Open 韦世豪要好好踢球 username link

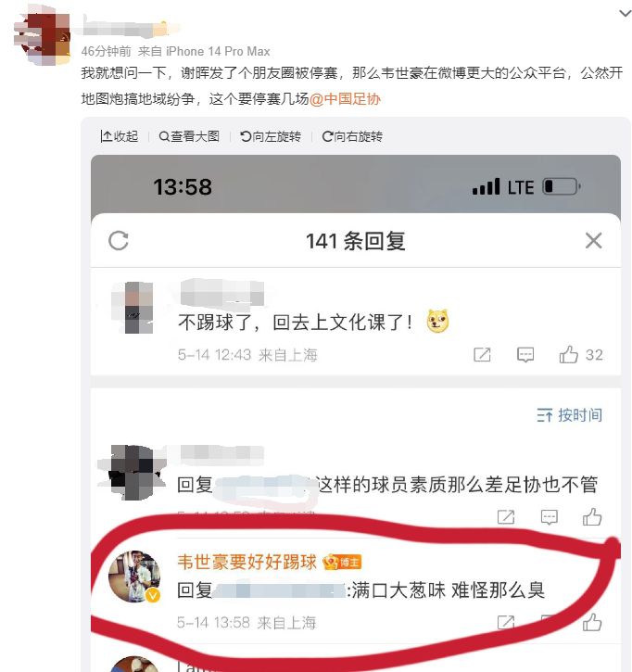click(246, 562)
